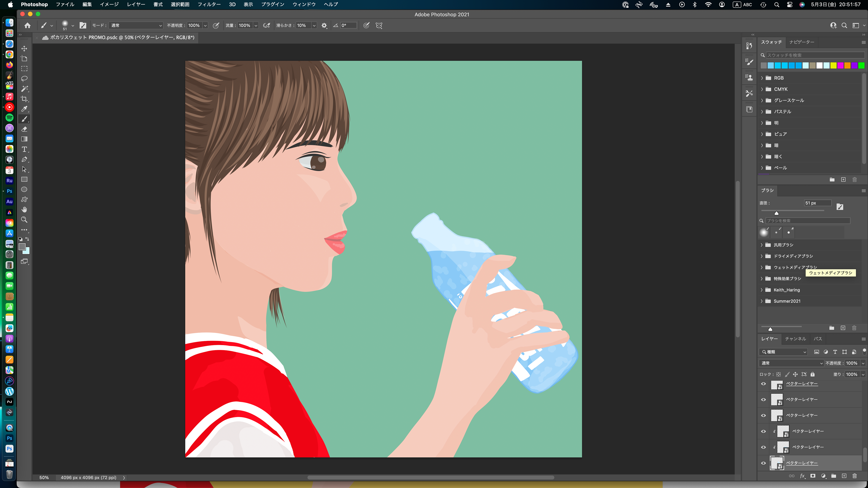This screenshot has height=488, width=868.
Task: Switch to the パス tab
Action: click(818, 339)
